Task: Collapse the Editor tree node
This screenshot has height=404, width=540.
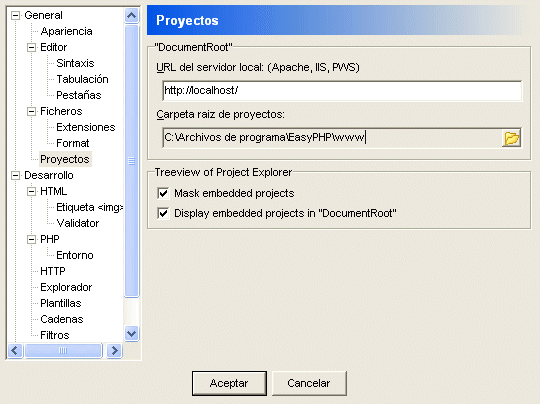Action: 31,47
